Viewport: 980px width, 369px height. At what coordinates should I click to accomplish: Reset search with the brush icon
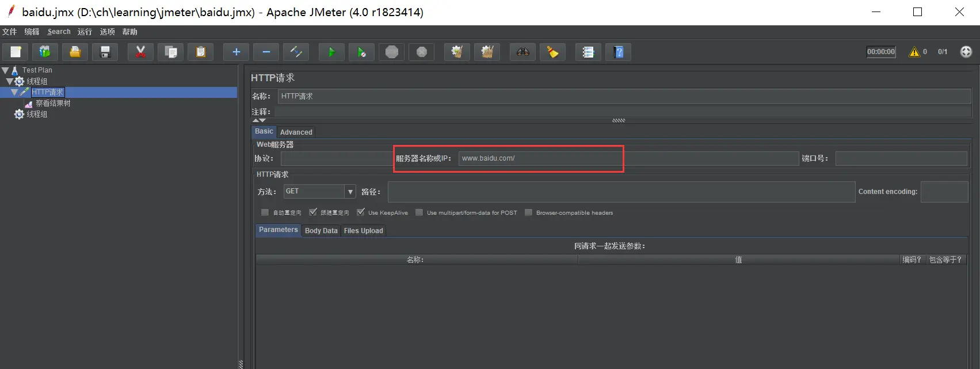coord(552,52)
